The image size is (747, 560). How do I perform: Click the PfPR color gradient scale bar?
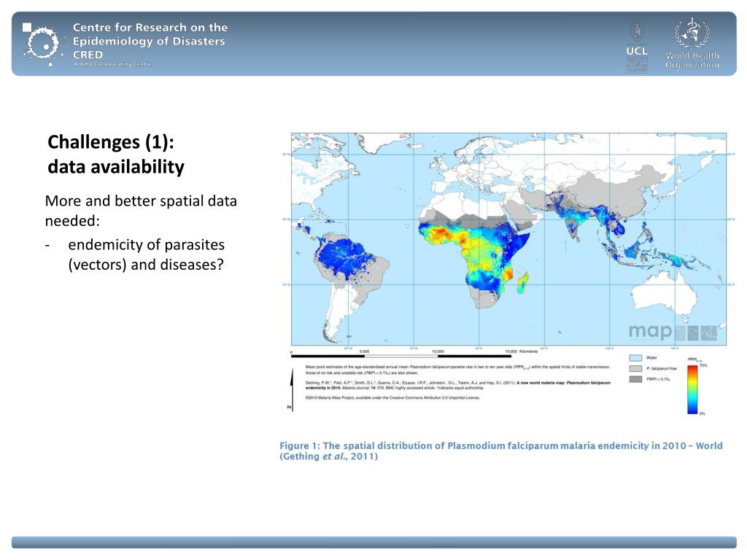click(692, 388)
